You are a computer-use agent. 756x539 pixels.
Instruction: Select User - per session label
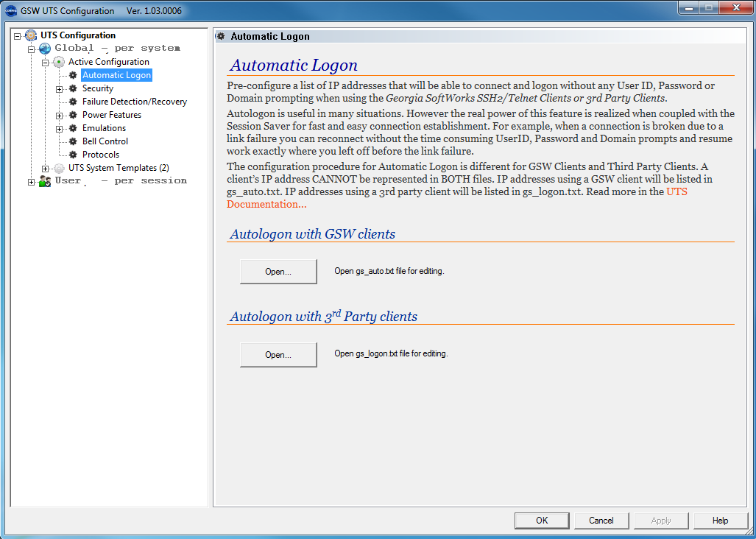click(x=121, y=181)
